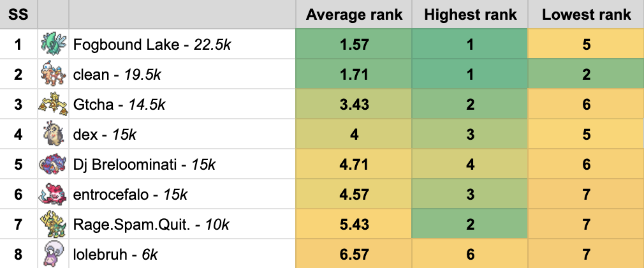Click the sprite icon beside Fogbound Lake
Viewport: 644px width, 268px height.
pos(52,44)
